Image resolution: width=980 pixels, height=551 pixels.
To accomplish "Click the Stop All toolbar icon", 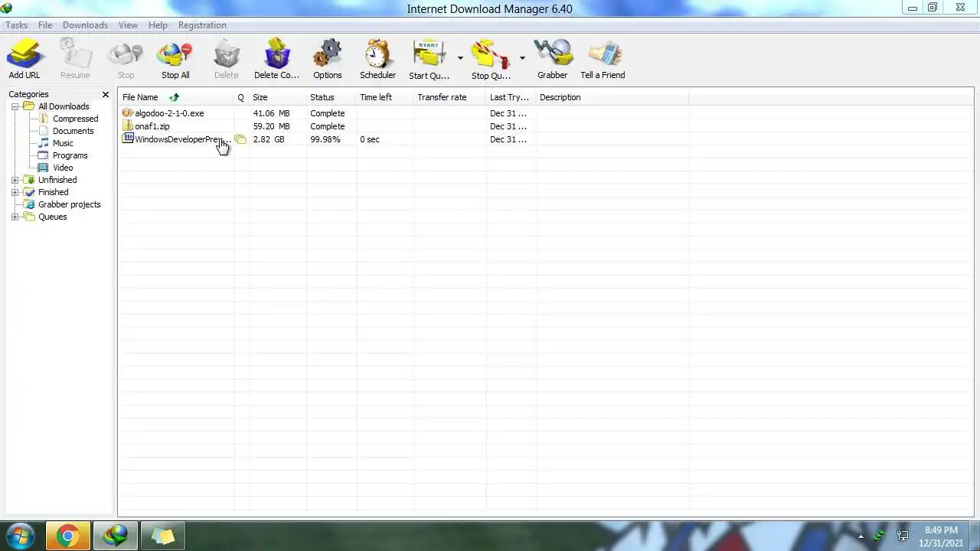I will click(x=175, y=54).
